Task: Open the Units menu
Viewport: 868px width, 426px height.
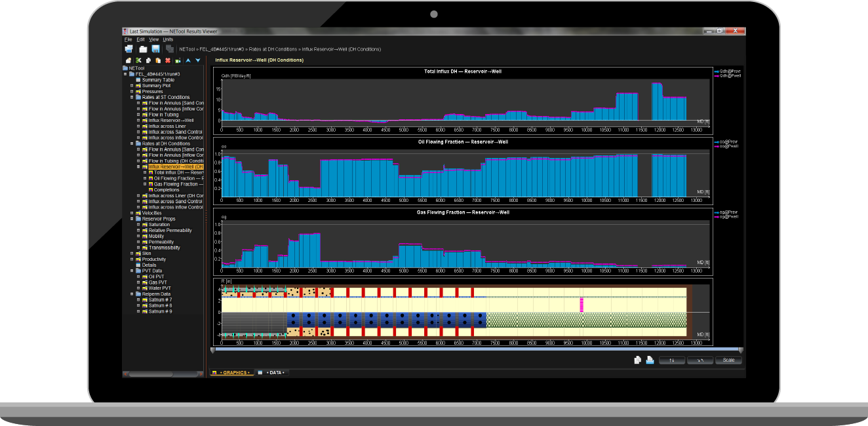Action: tap(168, 39)
